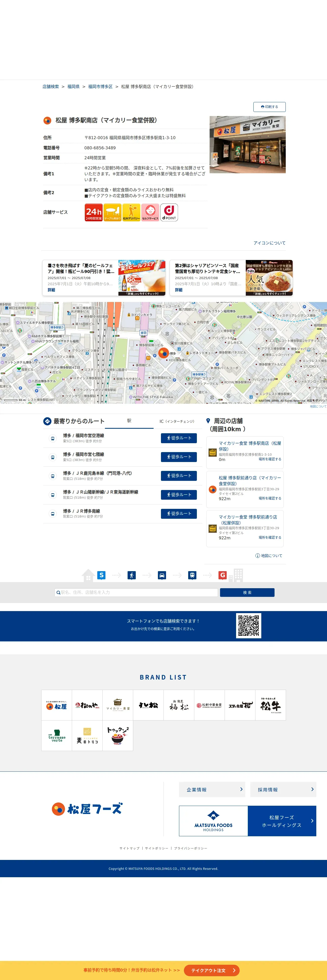Select the walking route step icon
Viewport: 327px width, 980px height.
[x=132, y=575]
